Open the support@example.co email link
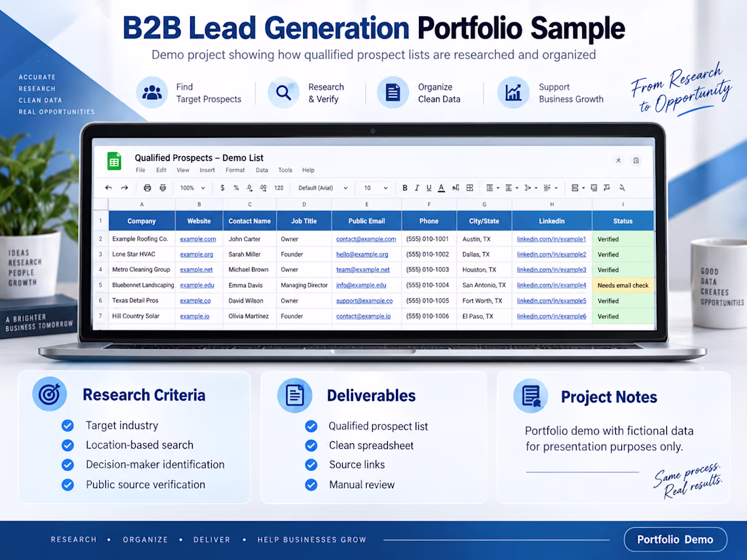The image size is (747, 560). coord(365,301)
